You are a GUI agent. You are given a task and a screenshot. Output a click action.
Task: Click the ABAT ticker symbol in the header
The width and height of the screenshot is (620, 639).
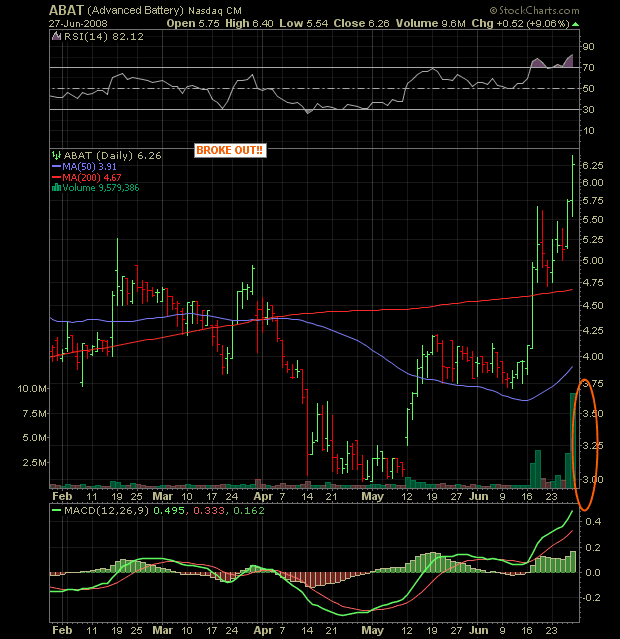click(66, 10)
